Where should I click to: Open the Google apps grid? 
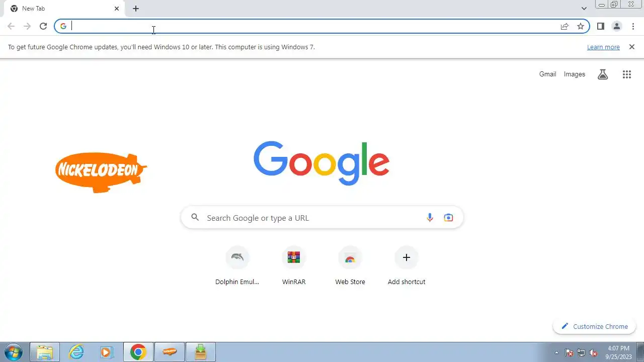[x=627, y=74]
